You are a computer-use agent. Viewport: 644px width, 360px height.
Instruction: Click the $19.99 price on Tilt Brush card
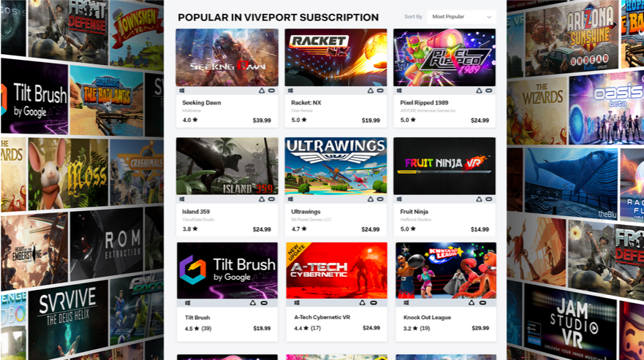coord(262,329)
